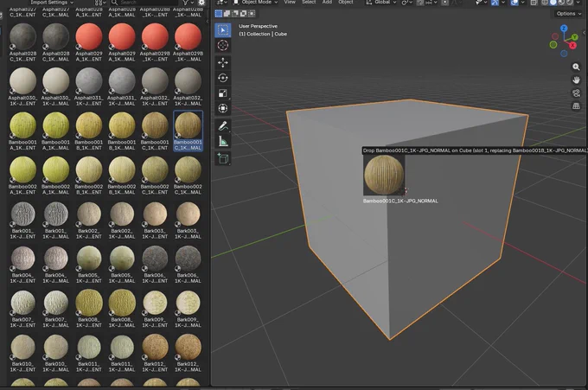Click the green Y axis gizmo ball
Image resolution: width=588 pixels, height=390 pixels.
tap(574, 37)
